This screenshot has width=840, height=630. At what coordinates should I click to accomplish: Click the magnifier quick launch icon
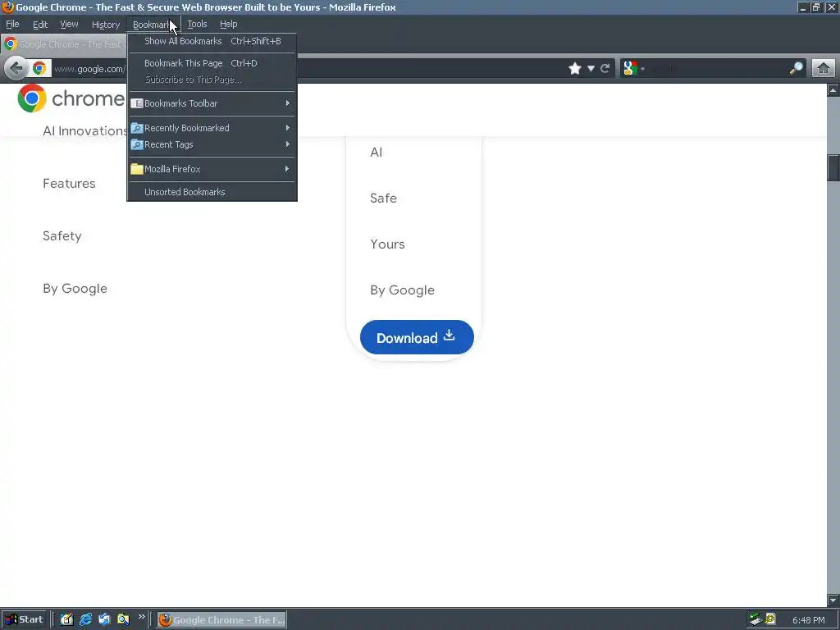tap(123, 620)
